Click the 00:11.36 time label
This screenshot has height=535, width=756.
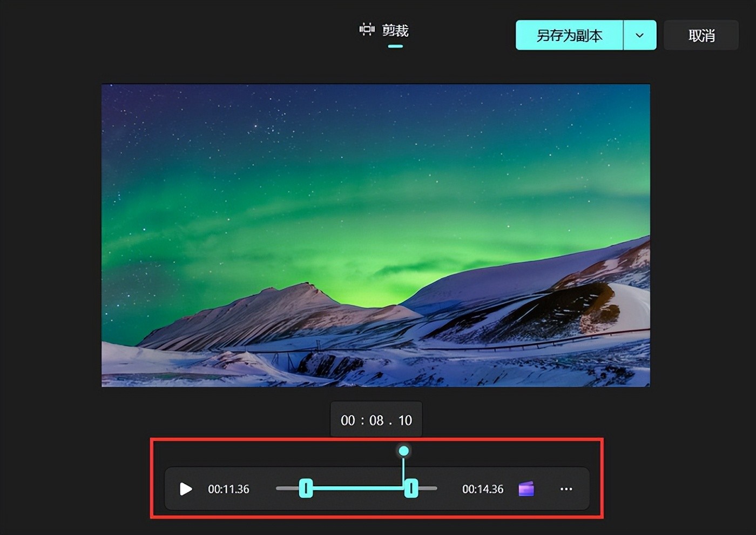coord(228,489)
